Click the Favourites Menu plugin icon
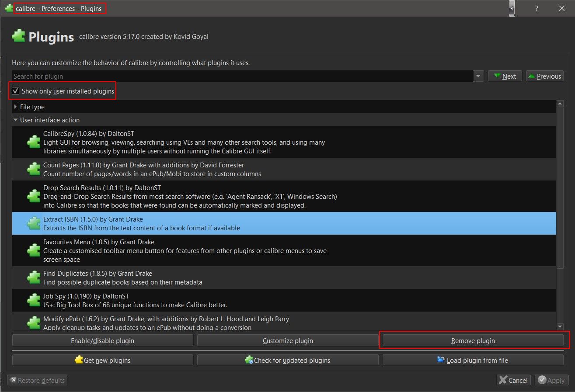 tap(34, 250)
